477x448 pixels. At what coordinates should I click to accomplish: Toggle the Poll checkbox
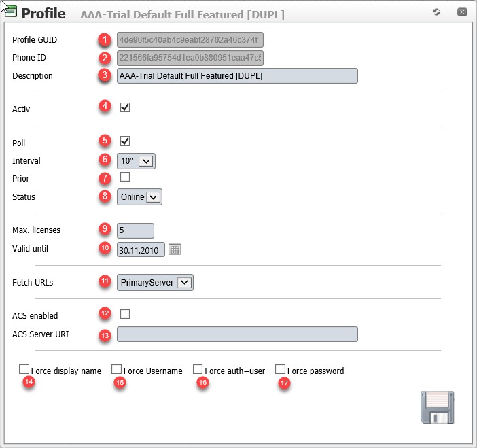[125, 141]
